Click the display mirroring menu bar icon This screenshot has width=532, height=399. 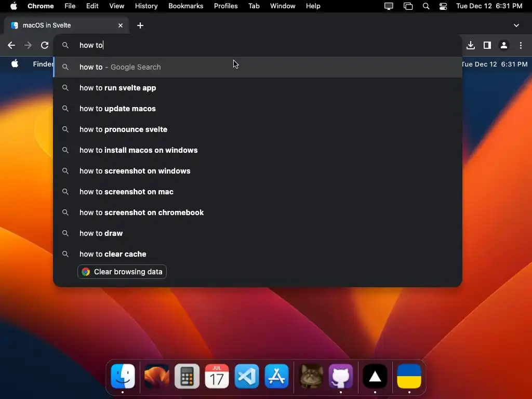(x=389, y=6)
